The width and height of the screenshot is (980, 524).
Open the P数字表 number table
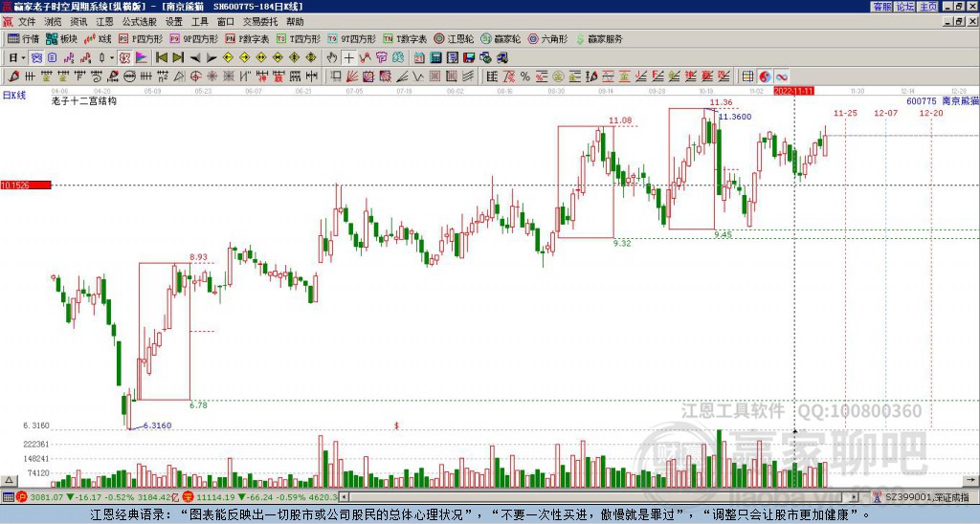point(247,38)
